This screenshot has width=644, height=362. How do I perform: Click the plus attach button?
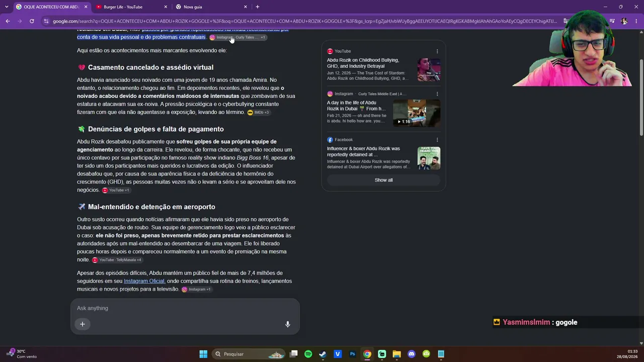point(83,324)
